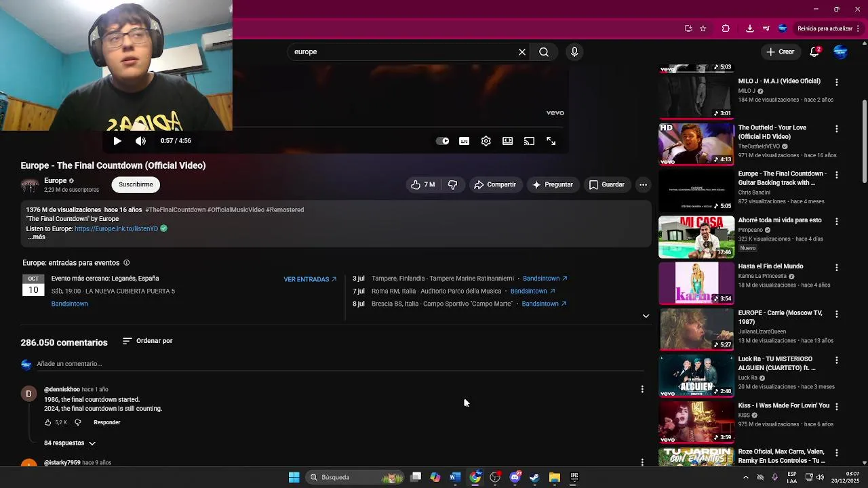Screen dimensions: 868x488
Task: Open Discord from the taskbar
Action: pos(515,477)
